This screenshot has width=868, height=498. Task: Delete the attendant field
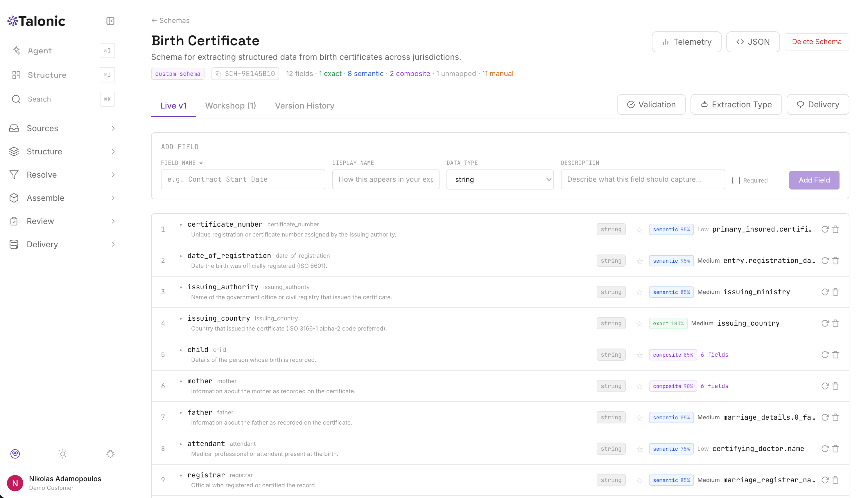pos(835,449)
